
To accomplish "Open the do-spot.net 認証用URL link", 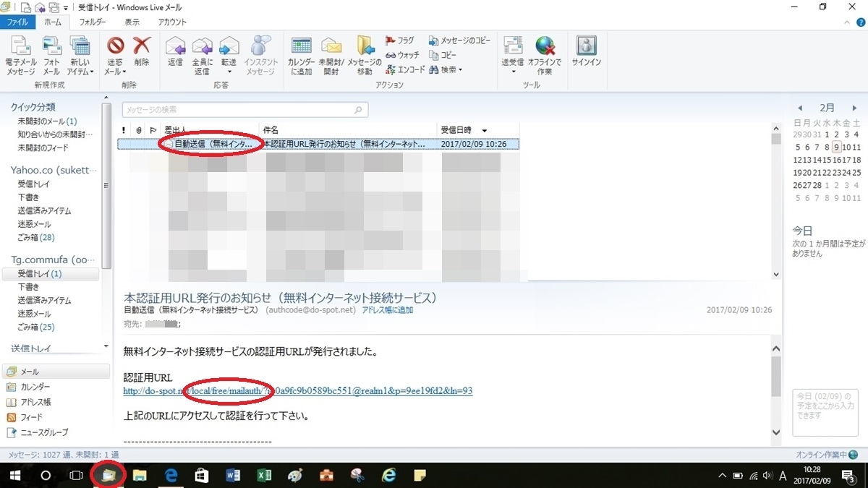I will click(298, 391).
